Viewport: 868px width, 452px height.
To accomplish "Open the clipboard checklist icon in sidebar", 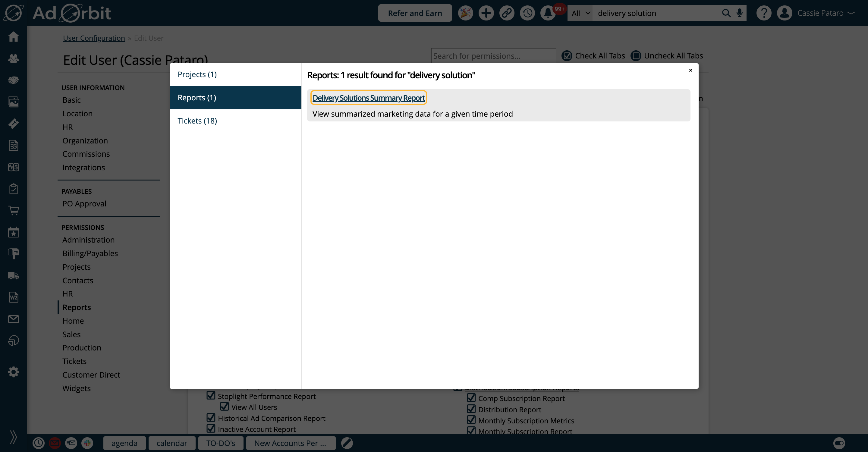I will (14, 189).
